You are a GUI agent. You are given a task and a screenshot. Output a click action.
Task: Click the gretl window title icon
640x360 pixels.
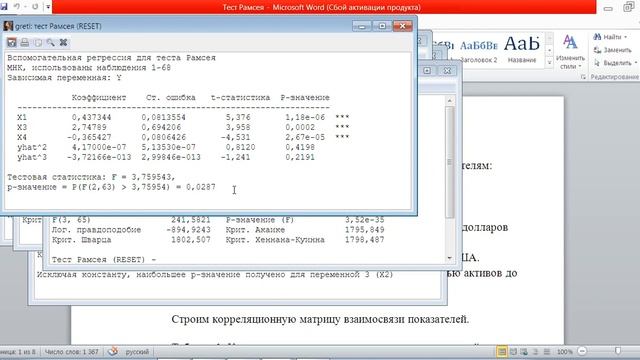coord(8,26)
